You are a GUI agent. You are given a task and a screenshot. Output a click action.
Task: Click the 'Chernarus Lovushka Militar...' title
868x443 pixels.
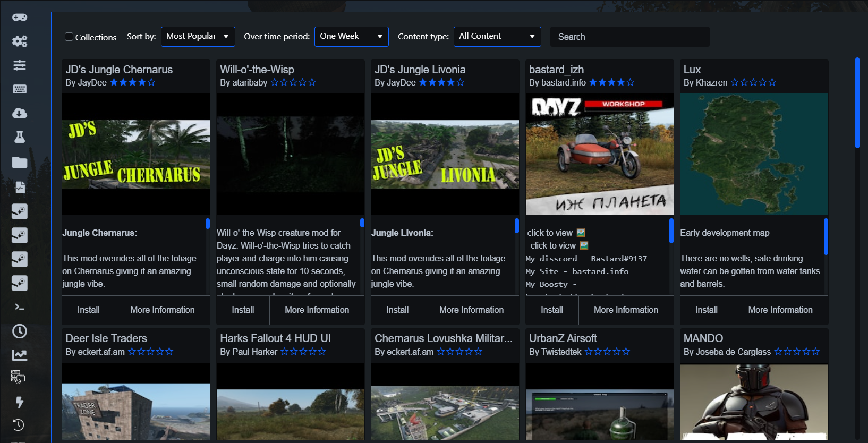pyautogui.click(x=444, y=338)
